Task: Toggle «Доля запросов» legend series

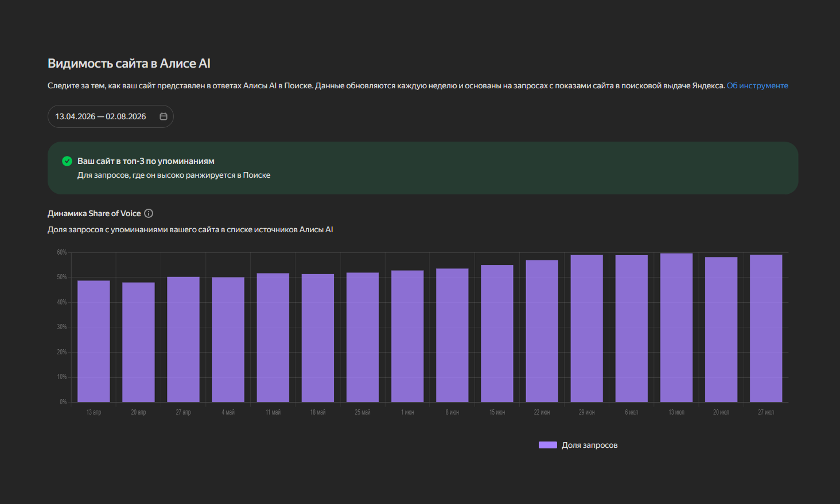Action: (x=578, y=445)
